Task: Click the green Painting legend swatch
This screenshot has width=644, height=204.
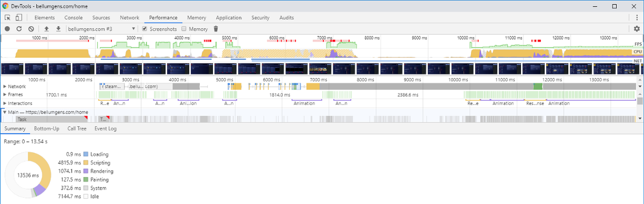Action: point(86,180)
